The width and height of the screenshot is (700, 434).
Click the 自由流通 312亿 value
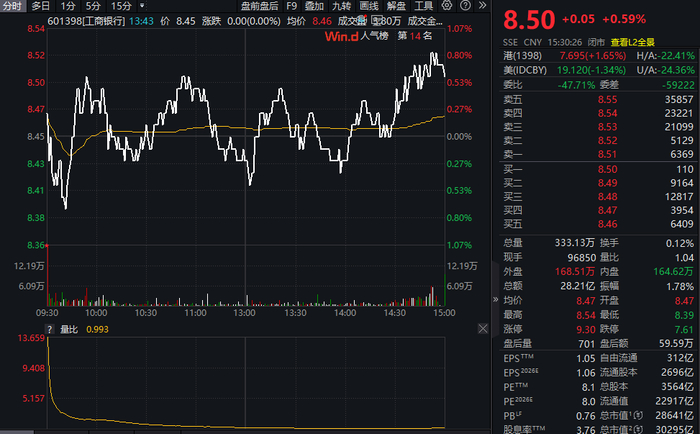[681, 358]
